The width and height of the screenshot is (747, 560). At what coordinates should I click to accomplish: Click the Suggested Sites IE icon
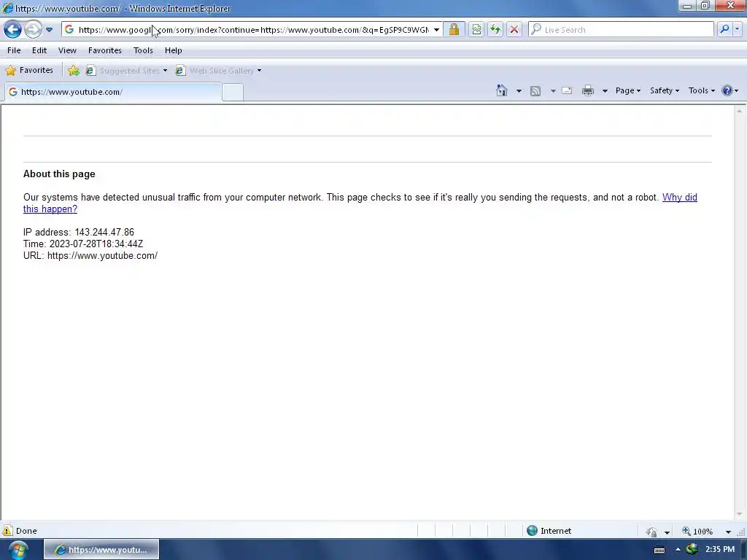tap(90, 71)
